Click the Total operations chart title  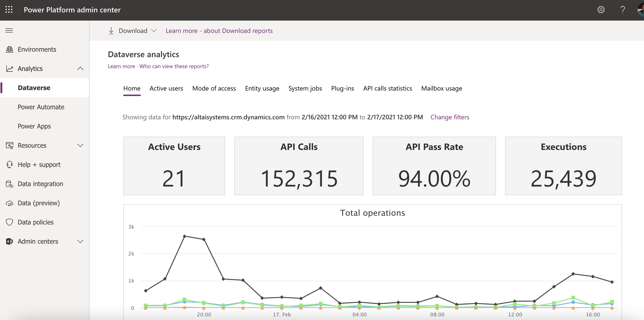coord(372,213)
